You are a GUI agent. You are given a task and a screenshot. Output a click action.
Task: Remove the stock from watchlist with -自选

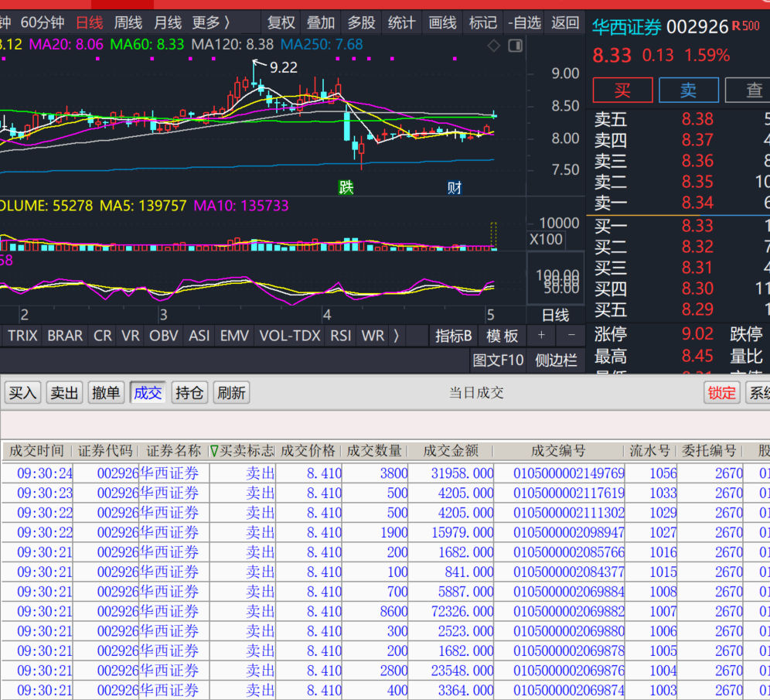click(x=524, y=22)
